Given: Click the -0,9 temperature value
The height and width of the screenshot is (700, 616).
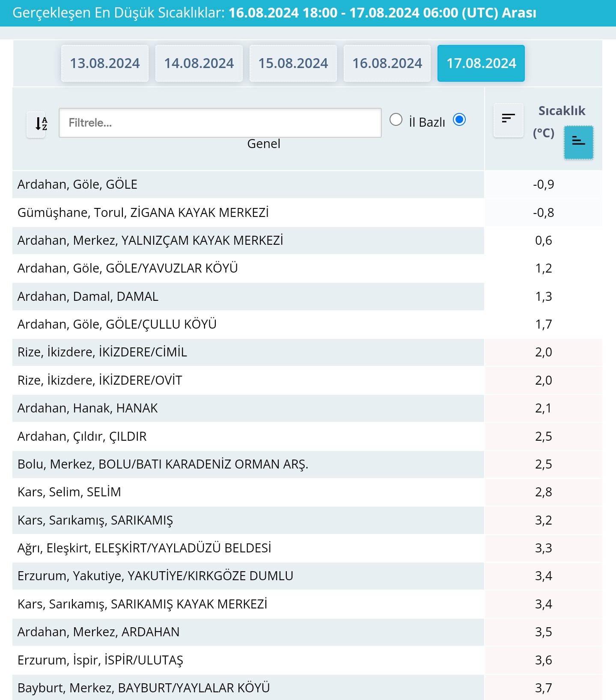Looking at the screenshot, I should click(x=543, y=184).
